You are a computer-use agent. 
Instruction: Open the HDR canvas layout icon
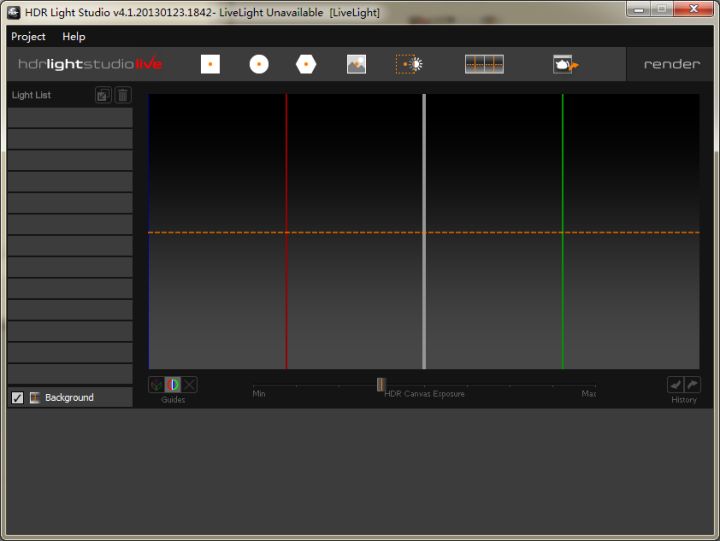pos(484,64)
